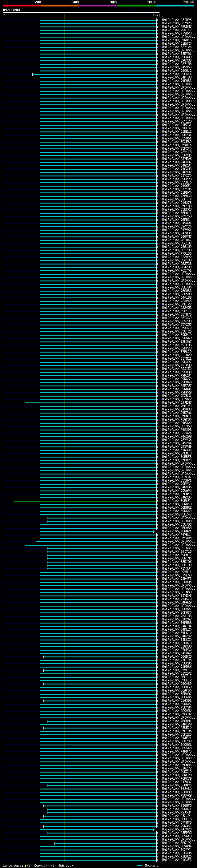Select hit label UniRef100_Q00TF2
Screen dimensions: 197x868
176,30
